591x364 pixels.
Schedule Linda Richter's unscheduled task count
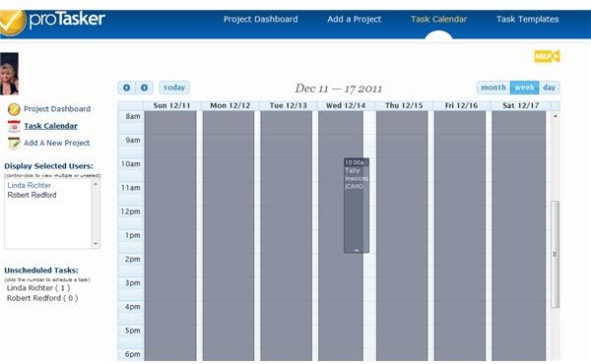pos(63,288)
